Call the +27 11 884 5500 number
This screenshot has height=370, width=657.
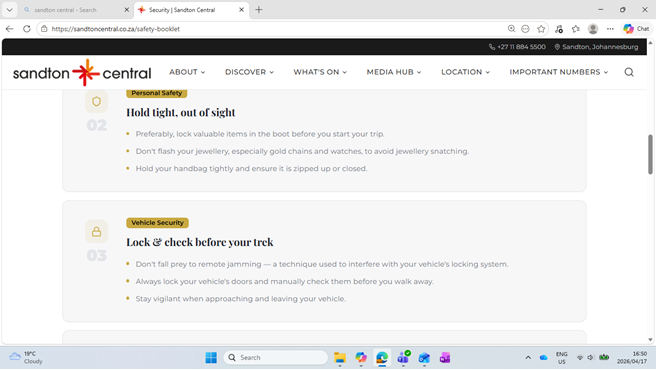pos(517,47)
